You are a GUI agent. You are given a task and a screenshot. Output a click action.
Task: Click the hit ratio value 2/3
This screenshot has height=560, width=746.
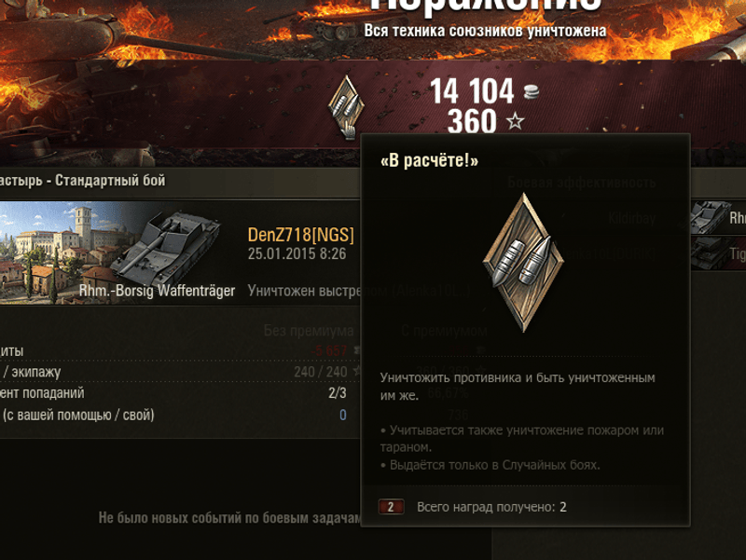point(338,393)
